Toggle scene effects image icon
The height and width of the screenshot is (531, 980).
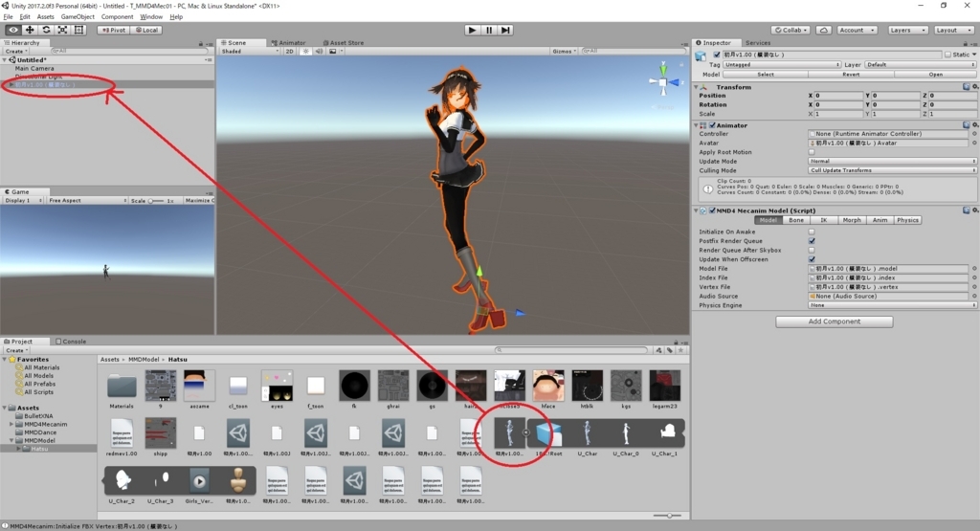(x=333, y=52)
